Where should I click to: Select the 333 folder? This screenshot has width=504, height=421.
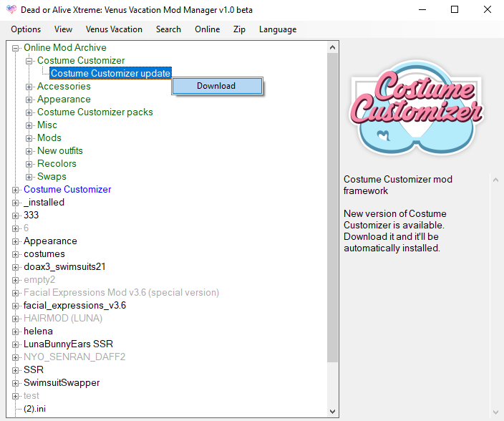(x=31, y=215)
